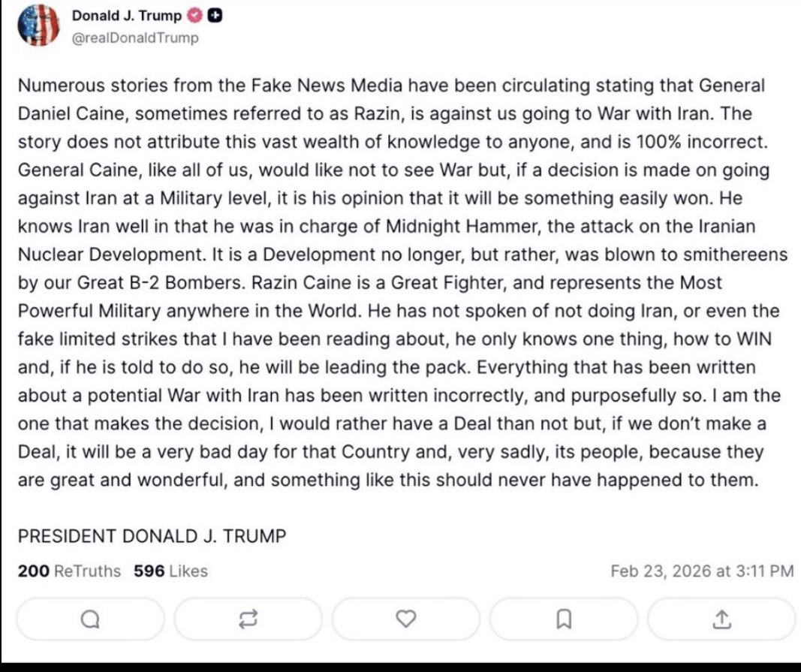801x672 pixels.
Task: Open the Donald J. Trump display name
Action: coord(126,17)
